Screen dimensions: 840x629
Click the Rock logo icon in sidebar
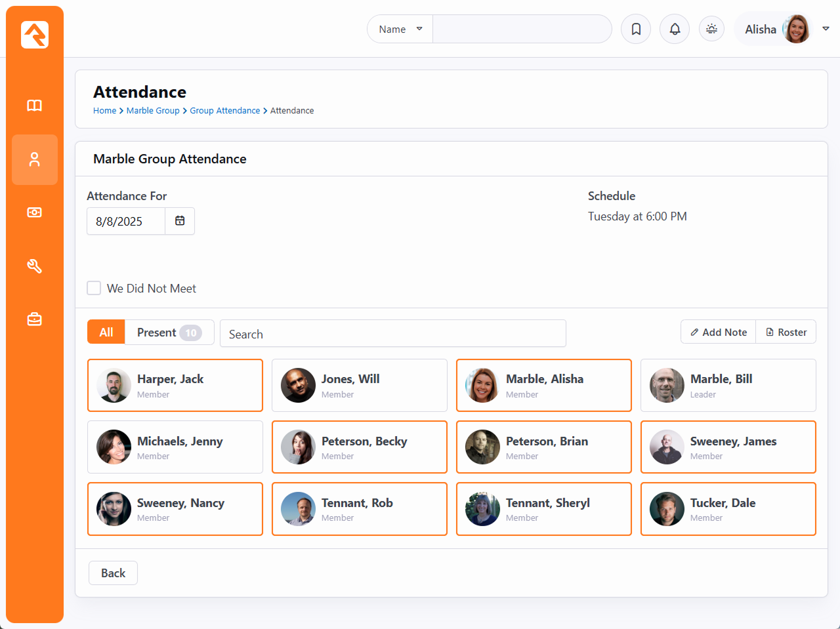(35, 35)
